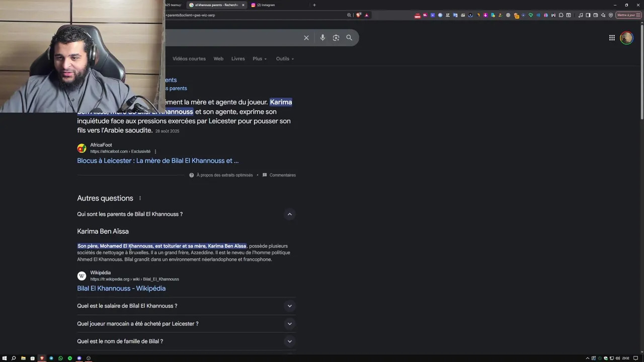Open Brave browser from the taskbar

pyautogui.click(x=42, y=358)
